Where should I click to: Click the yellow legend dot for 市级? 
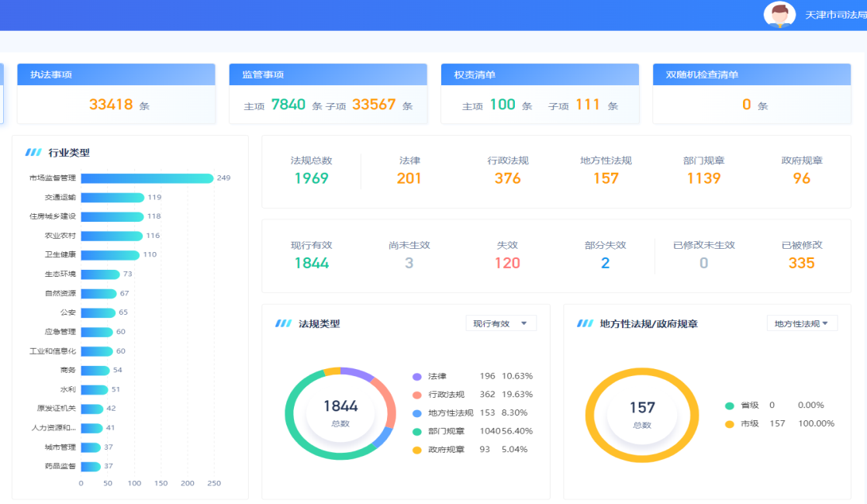click(x=729, y=424)
